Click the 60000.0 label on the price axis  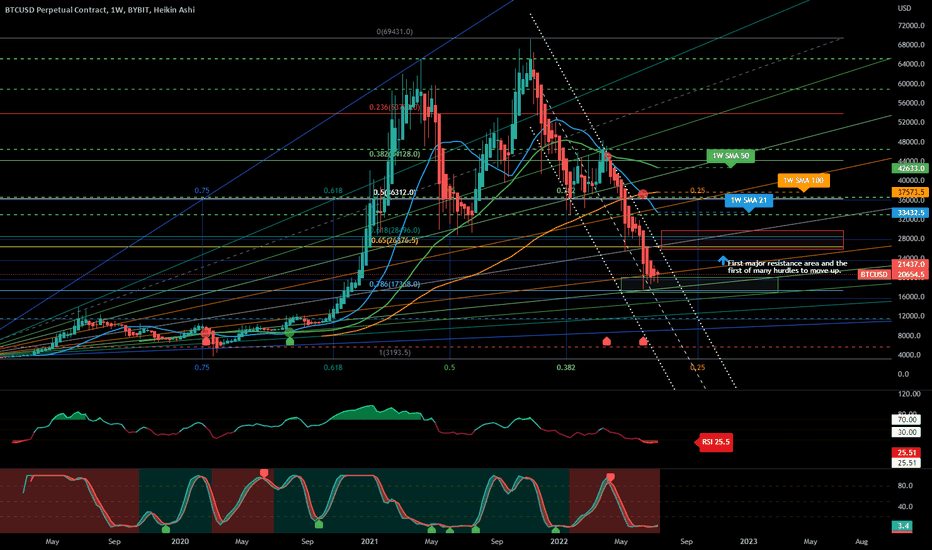(911, 84)
